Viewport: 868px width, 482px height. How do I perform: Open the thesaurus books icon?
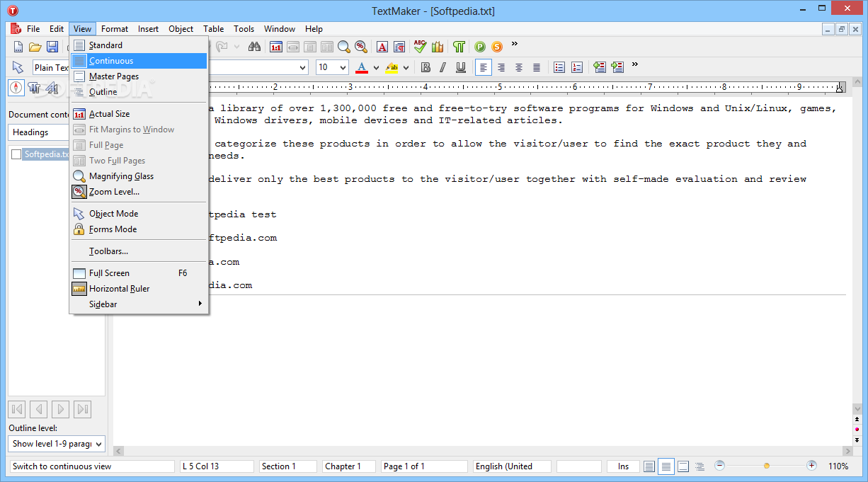(x=438, y=47)
